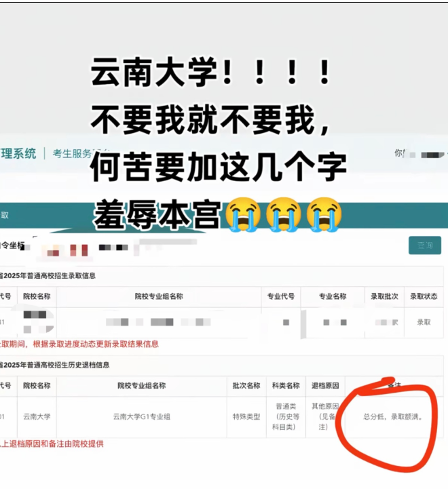Click the red 根据录取进度动态更新录取结果信息 notice
Viewport: 448px width, 489px height.
[x=96, y=344]
